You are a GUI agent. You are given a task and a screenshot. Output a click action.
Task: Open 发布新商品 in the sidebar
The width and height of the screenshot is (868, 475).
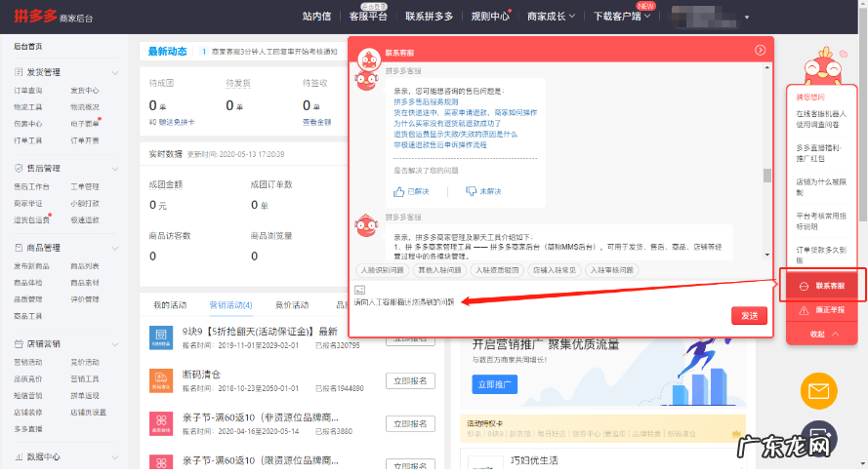(x=31, y=266)
